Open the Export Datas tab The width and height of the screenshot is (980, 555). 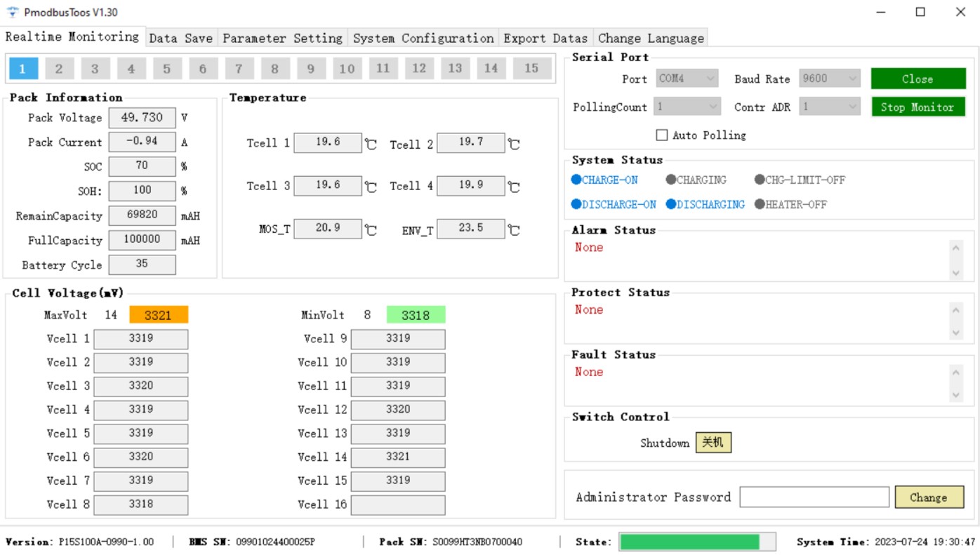pyautogui.click(x=545, y=38)
